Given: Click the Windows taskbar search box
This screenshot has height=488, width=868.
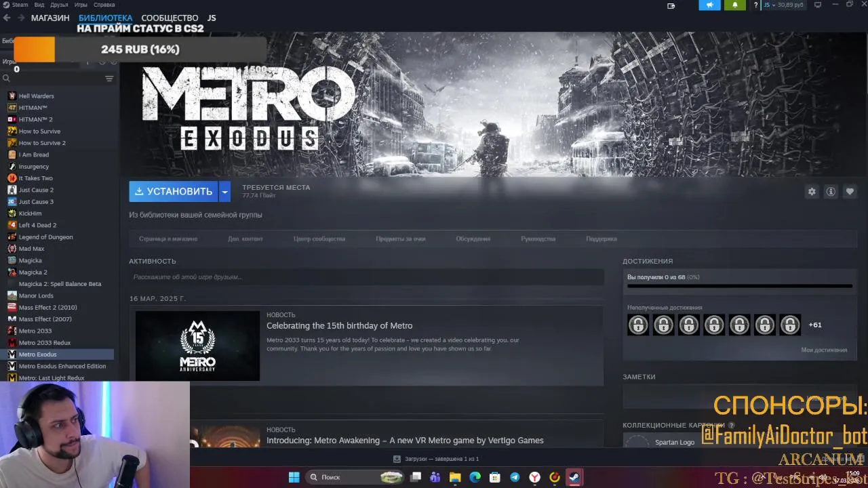Looking at the screenshot, I should point(355,477).
